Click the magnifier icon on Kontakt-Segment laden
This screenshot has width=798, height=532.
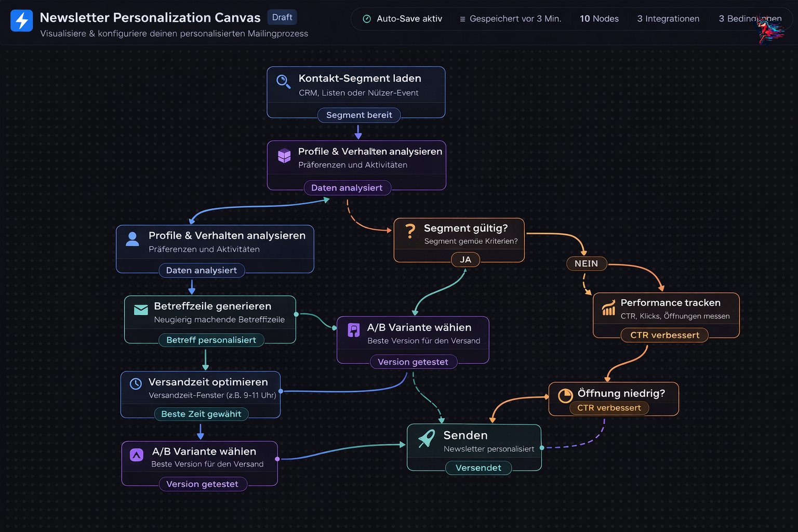(283, 82)
